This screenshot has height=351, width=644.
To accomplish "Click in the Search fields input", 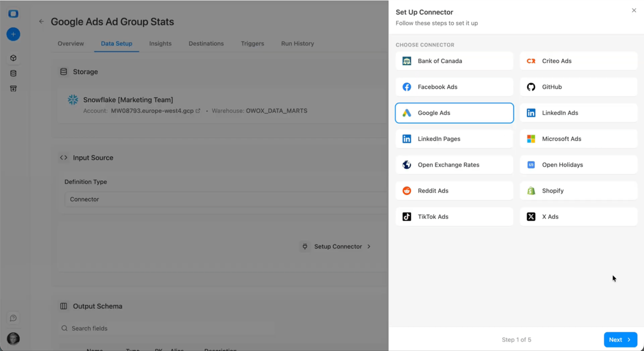I will 167,328.
